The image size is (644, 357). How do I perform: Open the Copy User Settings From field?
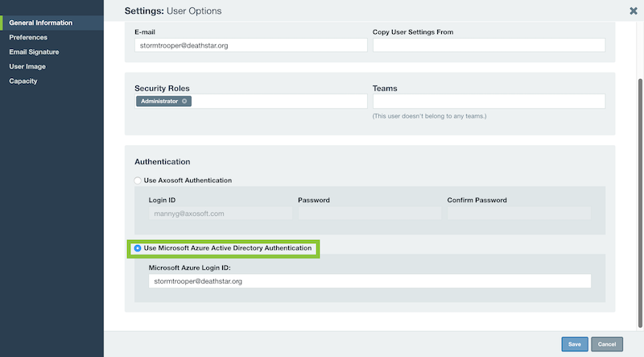click(x=489, y=45)
